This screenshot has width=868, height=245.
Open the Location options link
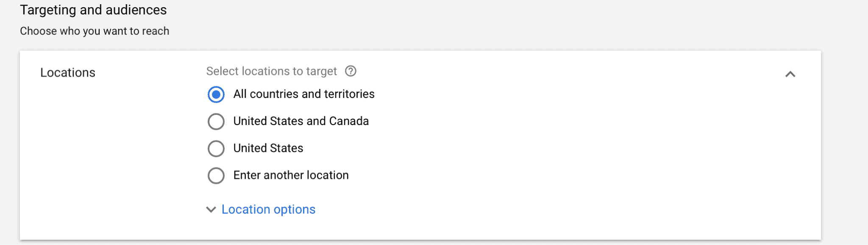pyautogui.click(x=268, y=209)
